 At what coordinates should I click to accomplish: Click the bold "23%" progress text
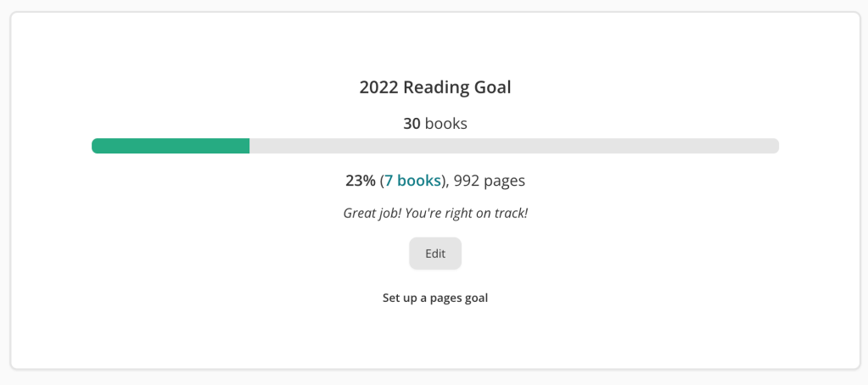click(360, 181)
